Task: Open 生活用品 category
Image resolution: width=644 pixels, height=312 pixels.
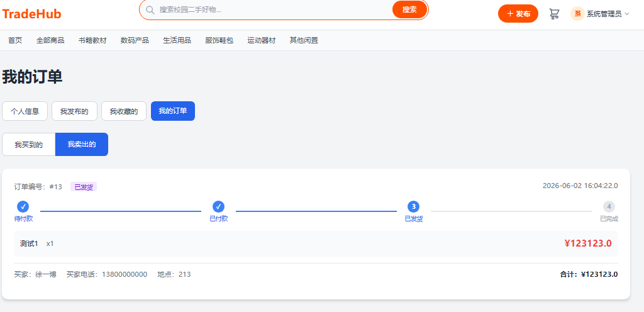Action: pyautogui.click(x=177, y=40)
